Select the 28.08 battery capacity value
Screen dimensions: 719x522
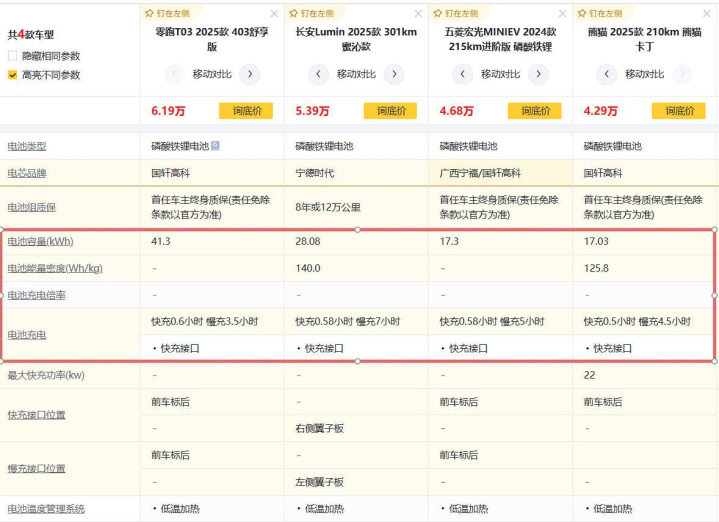pyautogui.click(x=308, y=241)
